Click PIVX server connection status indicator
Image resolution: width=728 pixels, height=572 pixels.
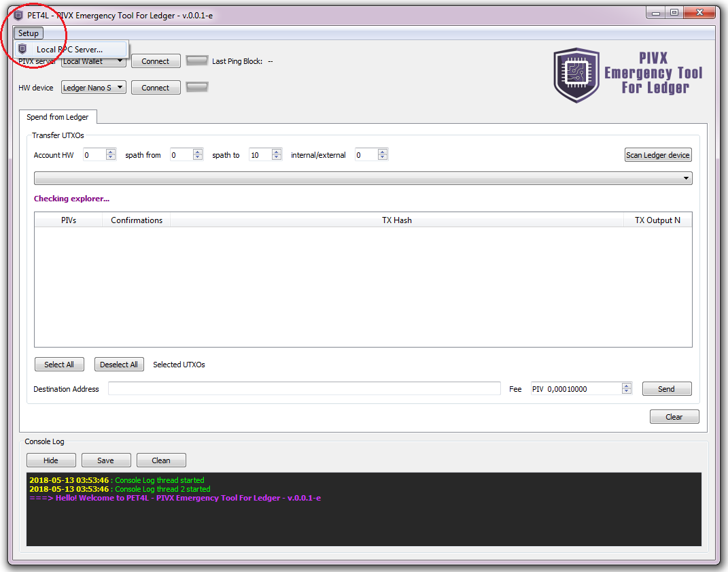click(197, 61)
